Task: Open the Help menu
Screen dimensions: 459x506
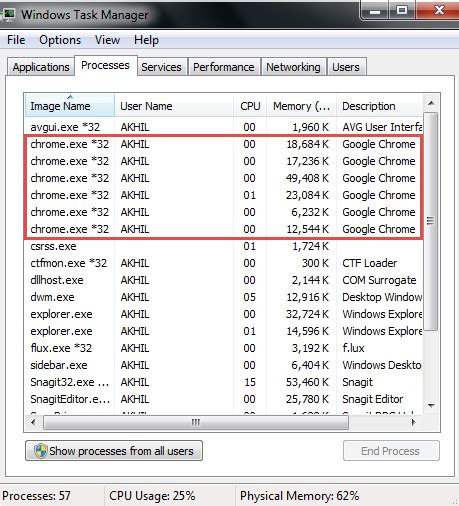Action: click(x=146, y=40)
